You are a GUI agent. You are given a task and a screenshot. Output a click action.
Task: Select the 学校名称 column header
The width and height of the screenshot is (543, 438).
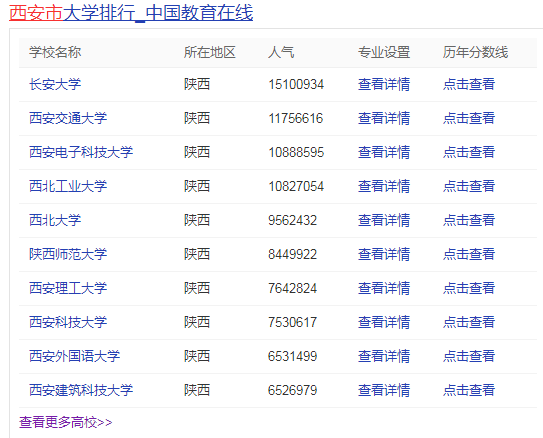[55, 52]
